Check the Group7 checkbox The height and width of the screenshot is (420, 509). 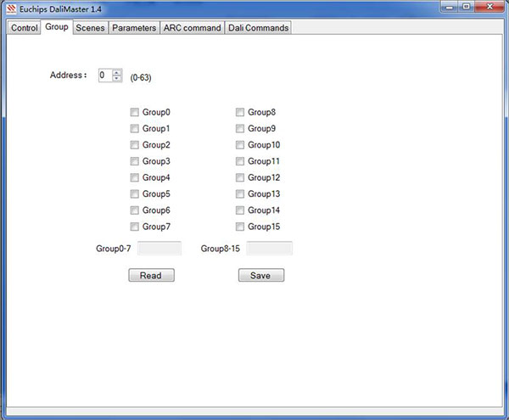(135, 227)
